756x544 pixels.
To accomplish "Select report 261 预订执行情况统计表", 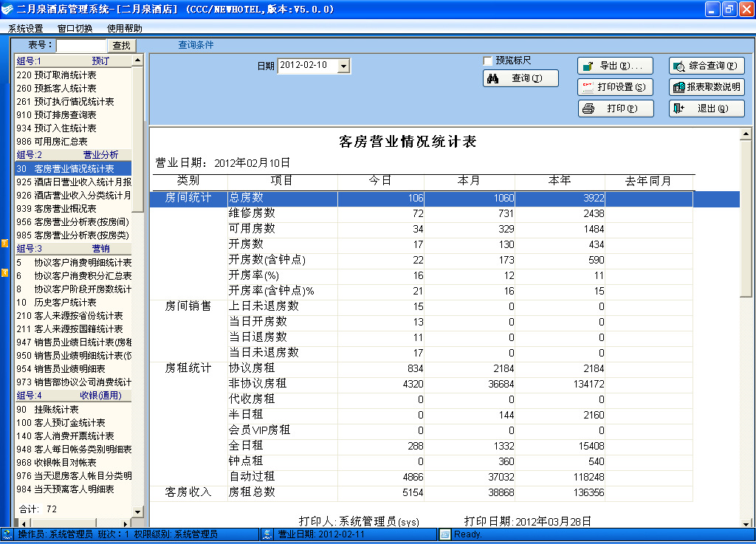I will click(73, 102).
